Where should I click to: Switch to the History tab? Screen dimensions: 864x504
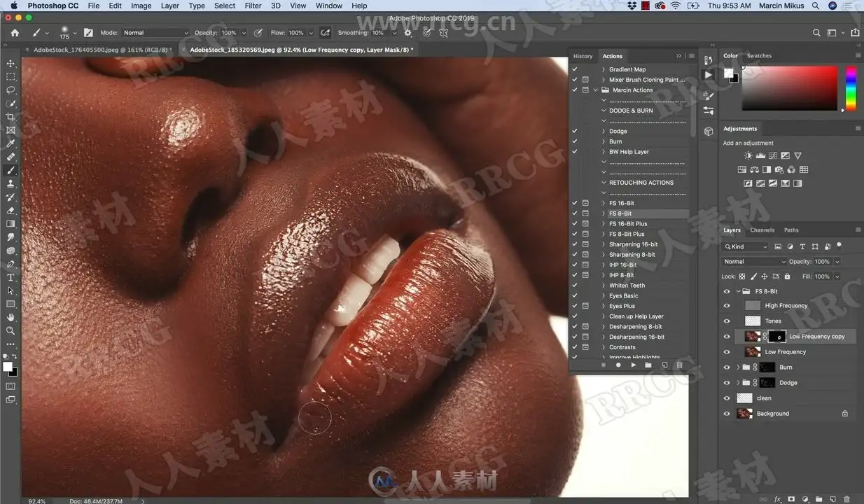583,56
